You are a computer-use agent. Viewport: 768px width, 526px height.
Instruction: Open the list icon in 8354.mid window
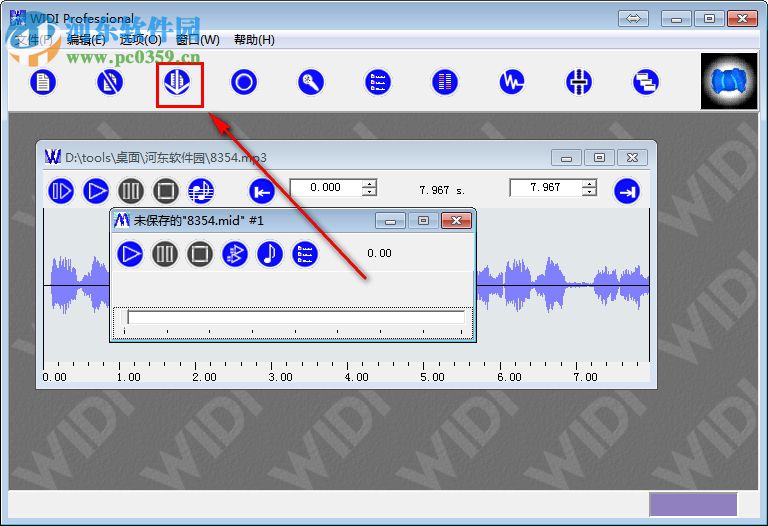(305, 254)
